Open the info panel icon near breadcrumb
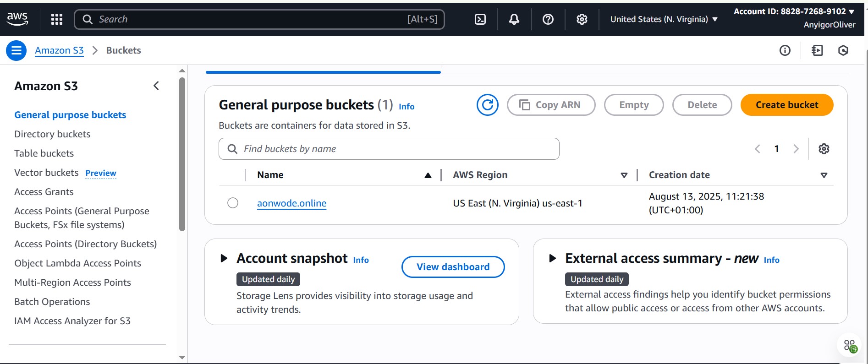Viewport: 868px width, 364px height. coord(785,50)
